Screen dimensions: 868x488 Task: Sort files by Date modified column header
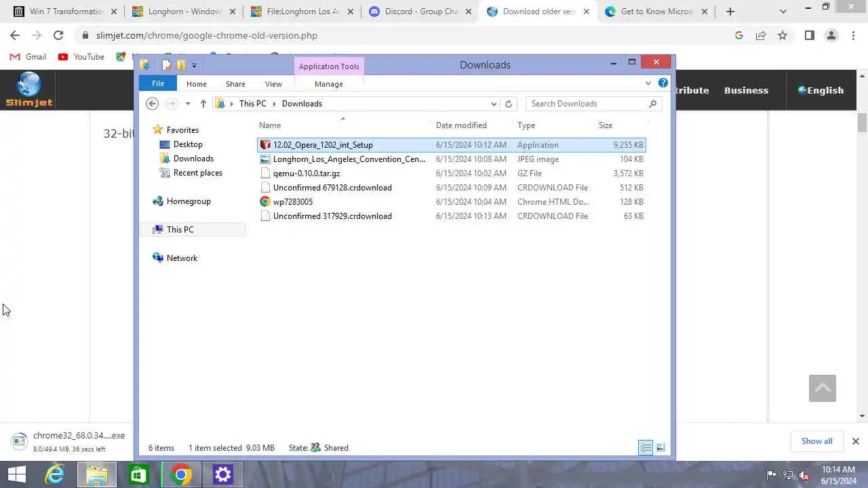(461, 125)
